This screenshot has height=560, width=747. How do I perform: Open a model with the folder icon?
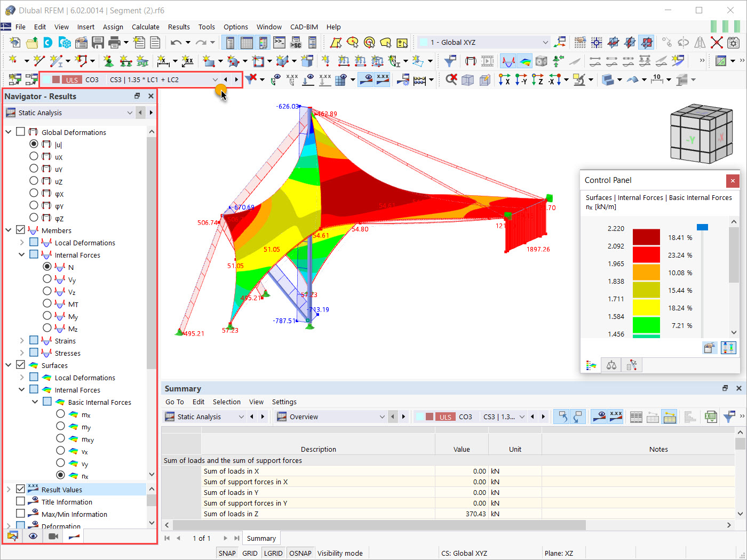coord(32,42)
